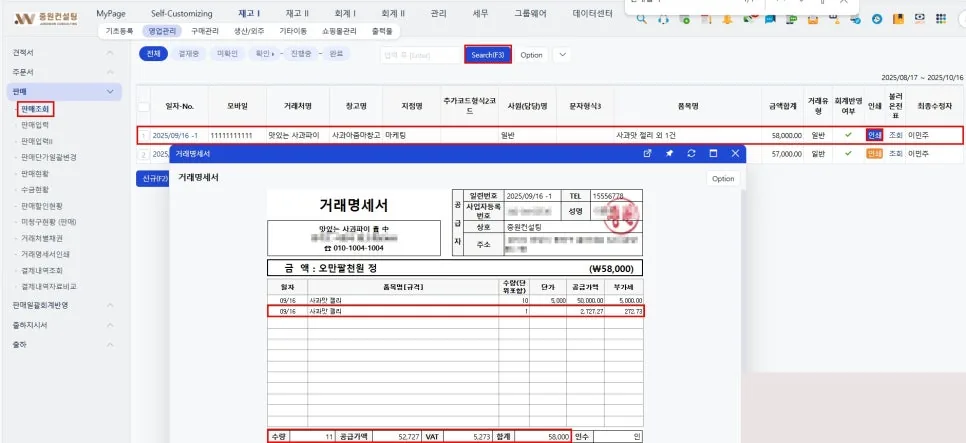Click the Search(F3) button

click(488, 55)
